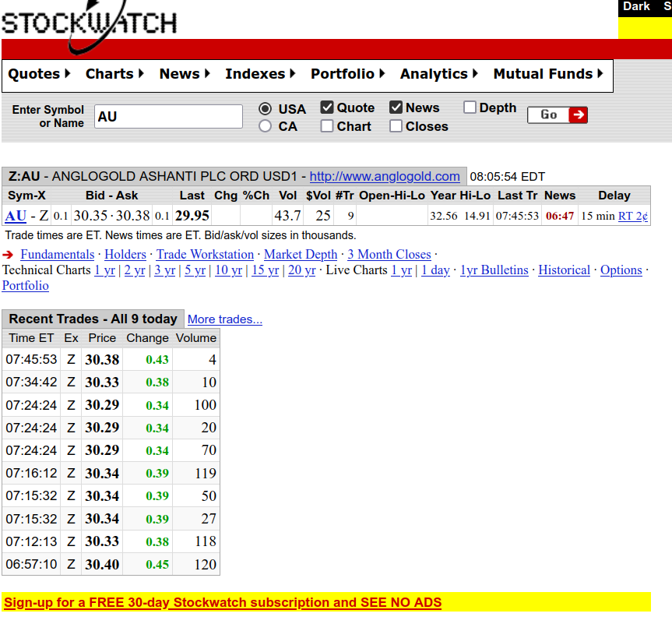The height and width of the screenshot is (631, 672).
Task: Click the symbol input field containing AU
Action: pyautogui.click(x=168, y=117)
